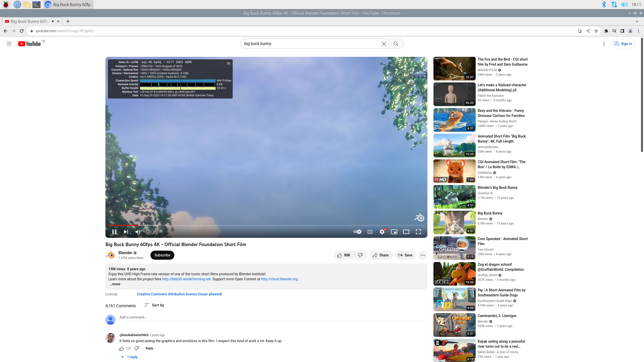
Task: Skip to next video in player
Action: (126, 232)
